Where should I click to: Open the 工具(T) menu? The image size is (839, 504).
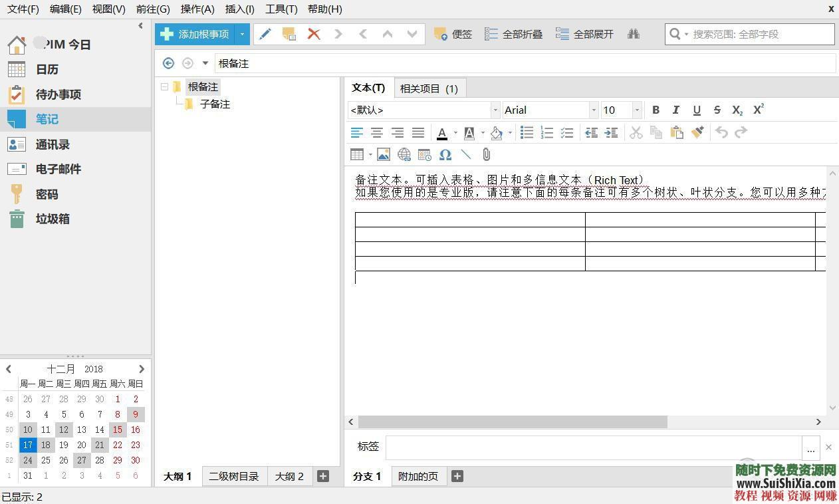(281, 9)
